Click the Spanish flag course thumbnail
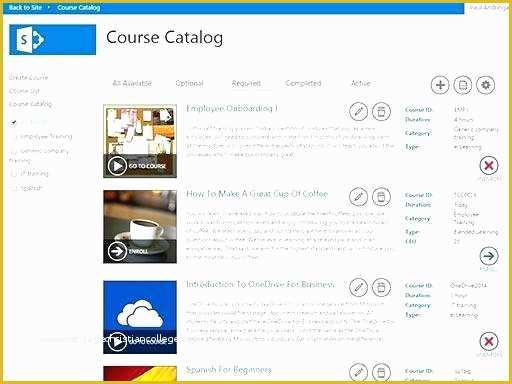 click(140, 373)
